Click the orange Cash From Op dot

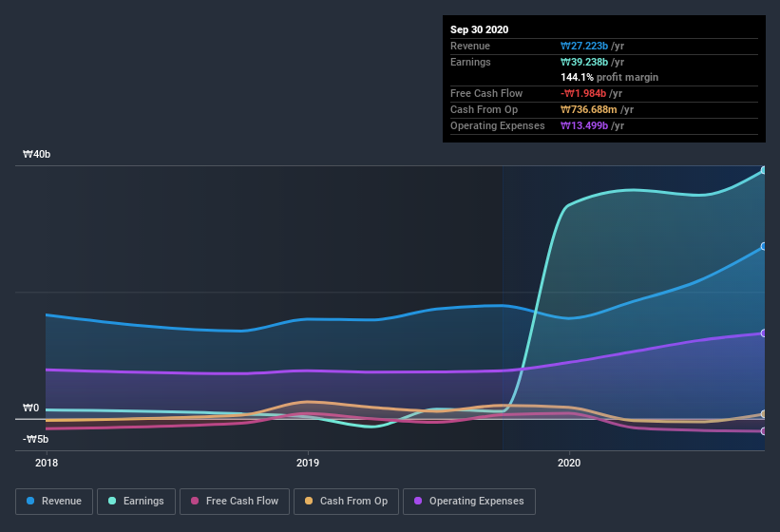(309, 501)
